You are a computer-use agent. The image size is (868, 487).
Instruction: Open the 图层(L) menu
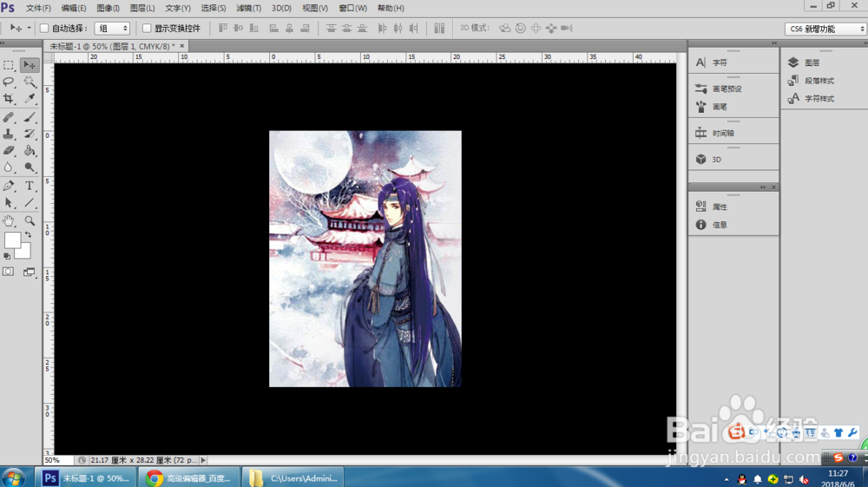pyautogui.click(x=142, y=9)
